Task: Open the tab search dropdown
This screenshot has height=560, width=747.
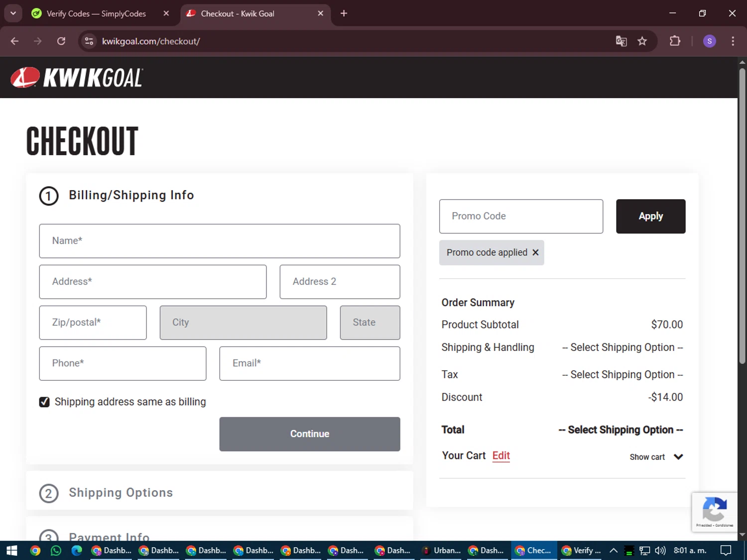Action: coord(13,13)
